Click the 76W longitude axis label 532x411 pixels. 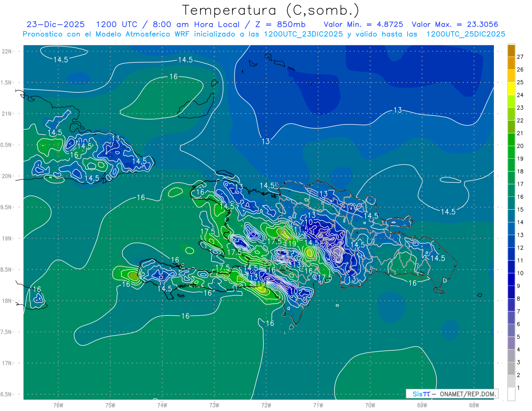(x=58, y=405)
